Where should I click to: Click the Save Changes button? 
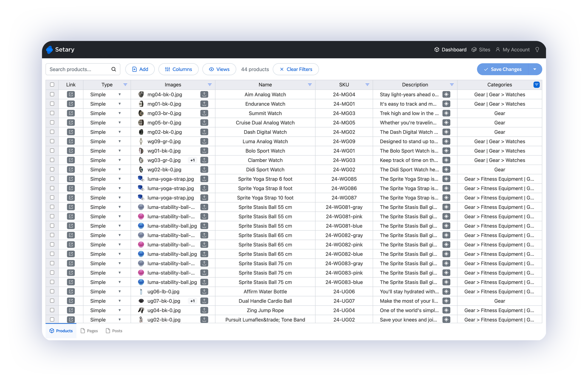click(503, 69)
